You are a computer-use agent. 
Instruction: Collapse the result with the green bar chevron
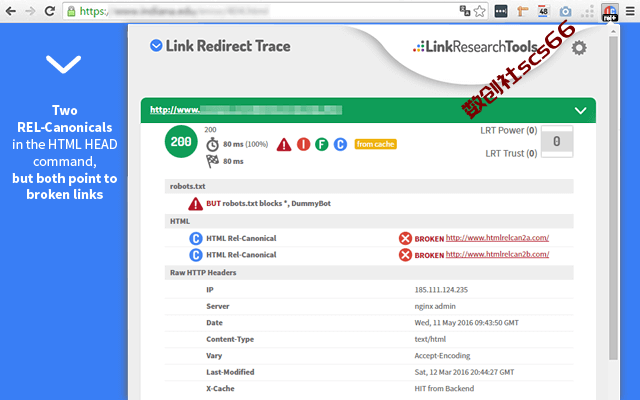pos(580,111)
